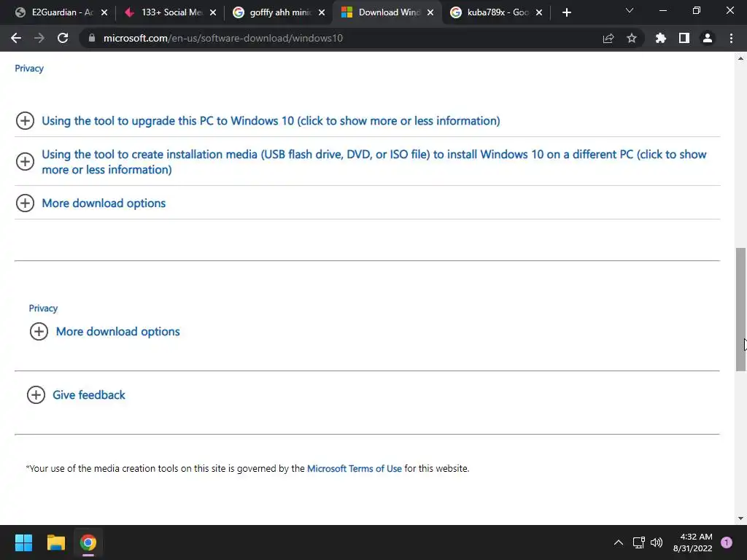The height and width of the screenshot is (560, 747).
Task: Click scrollbar down arrow
Action: 740,518
